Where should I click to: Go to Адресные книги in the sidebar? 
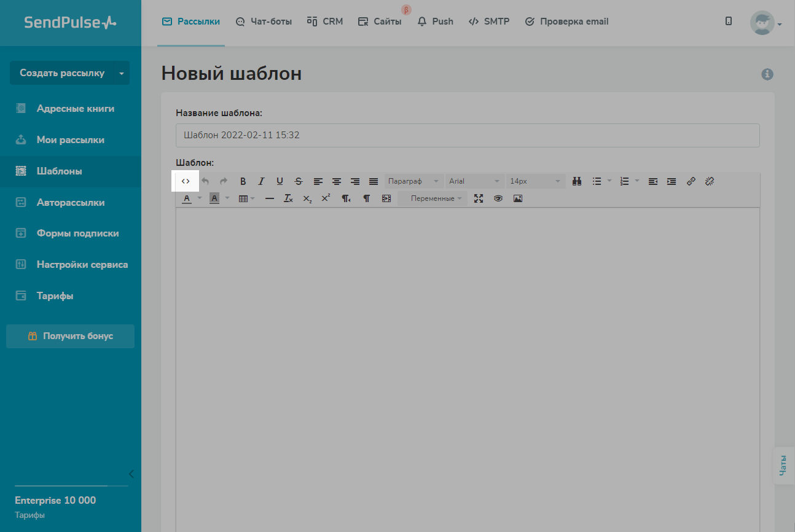click(75, 109)
